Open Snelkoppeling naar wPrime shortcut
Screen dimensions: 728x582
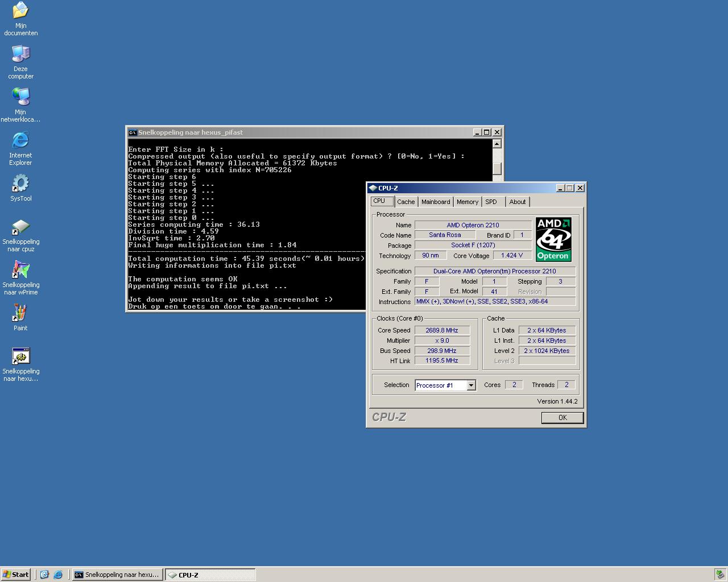20,278
